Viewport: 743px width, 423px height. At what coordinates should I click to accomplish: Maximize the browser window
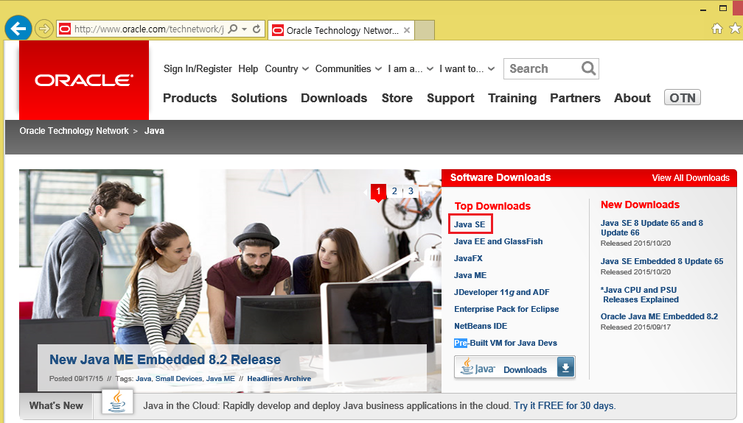[723, 8]
